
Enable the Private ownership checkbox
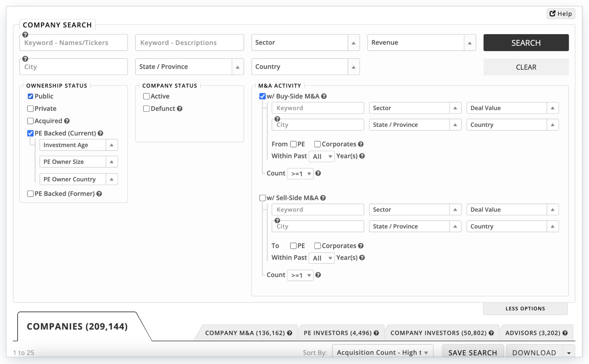coord(30,108)
